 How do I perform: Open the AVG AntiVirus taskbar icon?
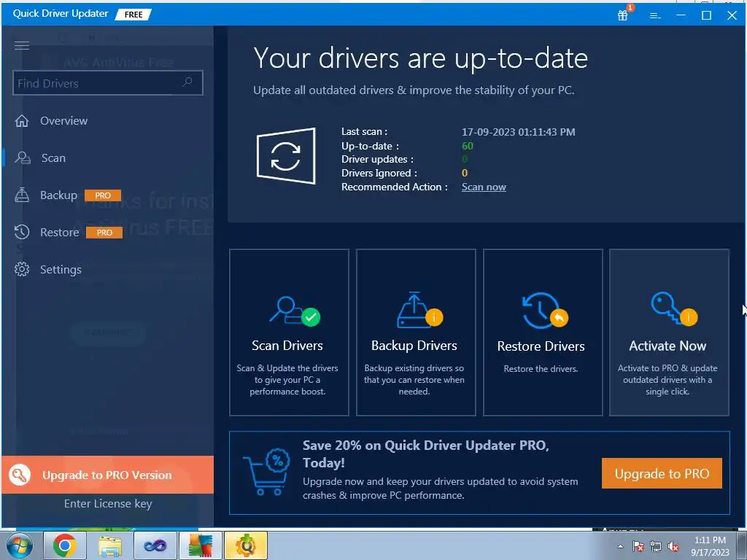(x=200, y=545)
